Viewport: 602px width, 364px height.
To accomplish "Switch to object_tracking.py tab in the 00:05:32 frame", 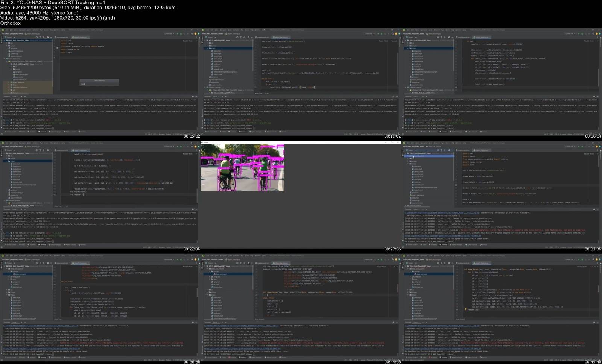I will pos(80,37).
